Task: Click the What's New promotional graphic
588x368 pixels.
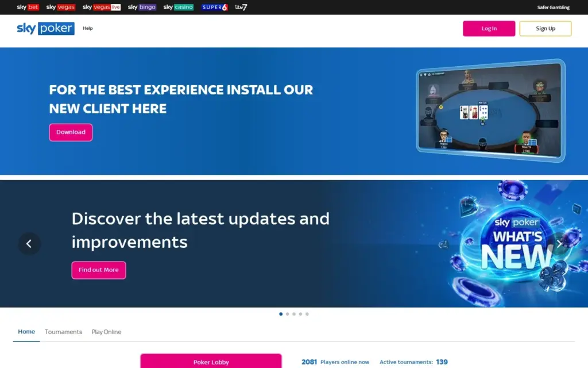Action: tap(517, 244)
